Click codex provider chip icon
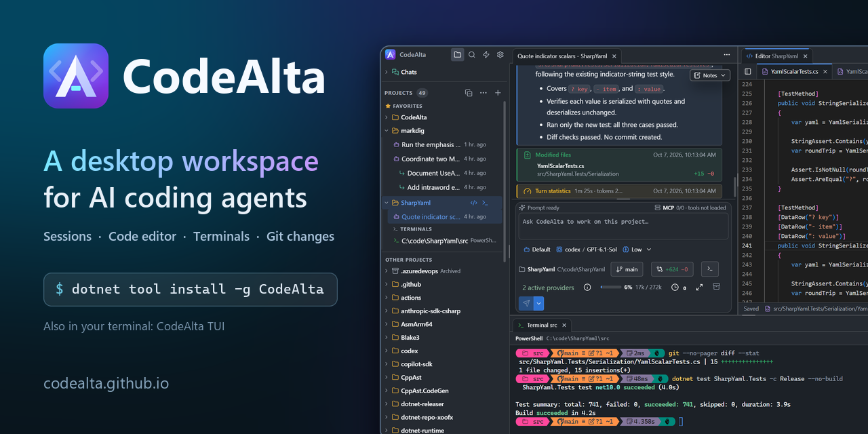 [x=559, y=250]
